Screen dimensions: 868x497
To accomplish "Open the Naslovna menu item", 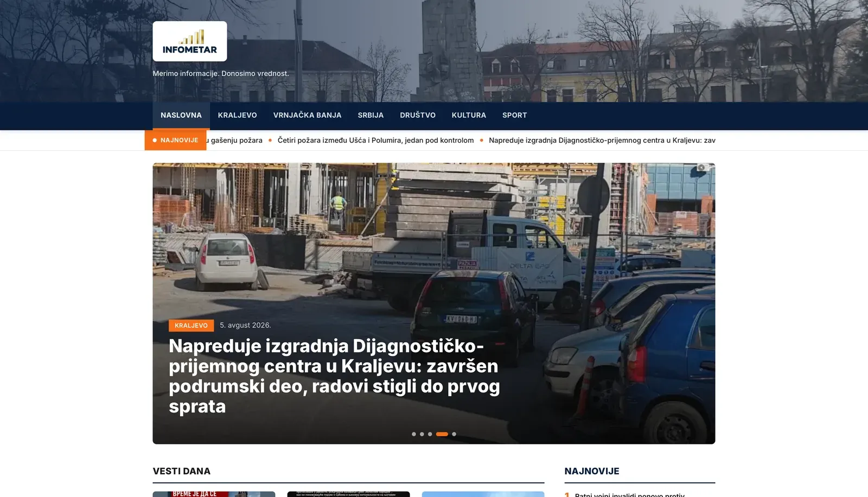I will point(181,115).
